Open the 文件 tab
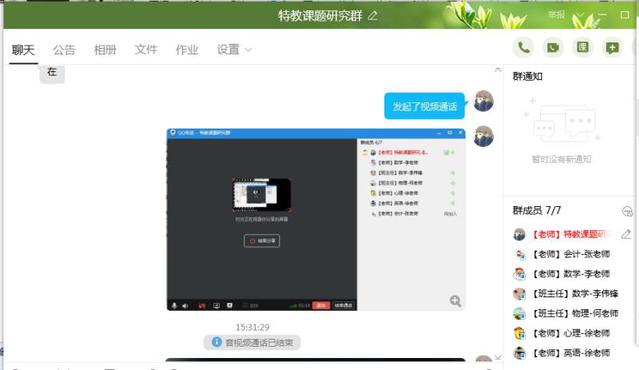Screen dimensions: 639x370 (146, 50)
